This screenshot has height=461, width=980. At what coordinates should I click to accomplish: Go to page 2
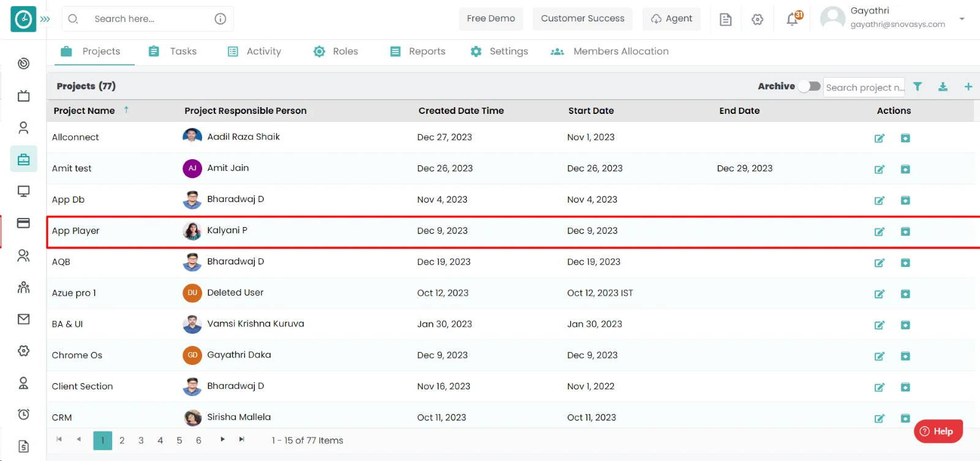click(x=122, y=441)
